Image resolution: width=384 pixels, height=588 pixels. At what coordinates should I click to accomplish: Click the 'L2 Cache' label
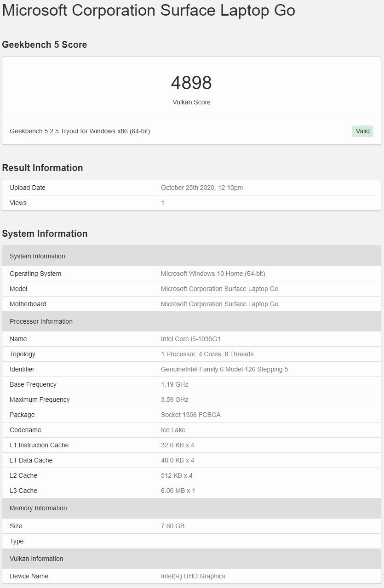(23, 475)
